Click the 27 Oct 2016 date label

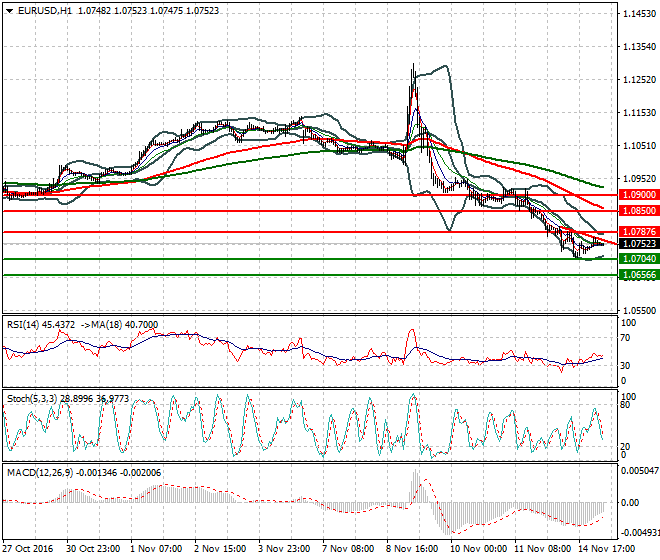pyautogui.click(x=28, y=549)
